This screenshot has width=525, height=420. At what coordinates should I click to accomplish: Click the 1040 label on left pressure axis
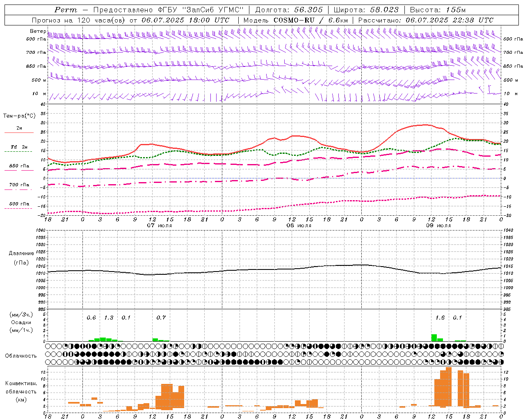pyautogui.click(x=40, y=231)
